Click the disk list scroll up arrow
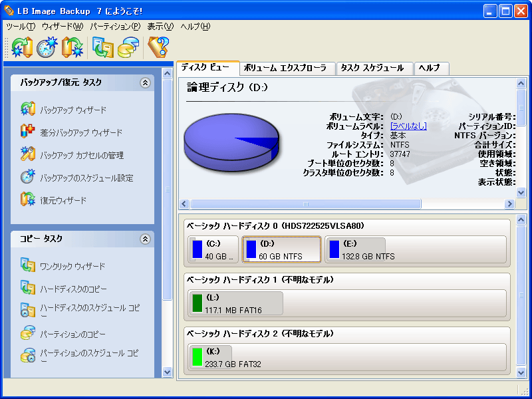 click(x=521, y=220)
